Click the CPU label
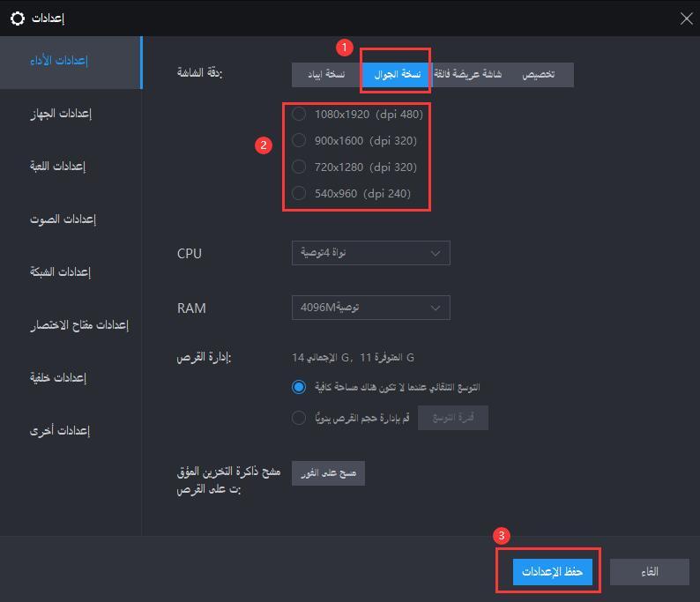 (190, 254)
